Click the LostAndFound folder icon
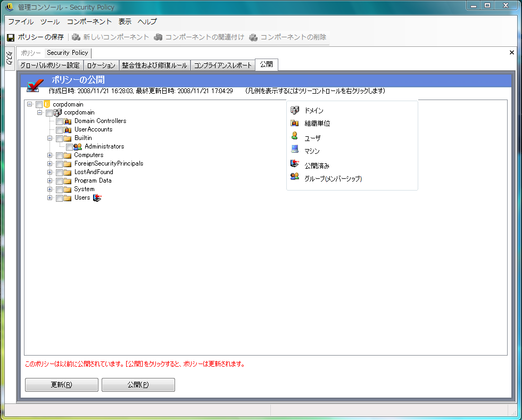The height and width of the screenshot is (420, 522). pos(68,172)
